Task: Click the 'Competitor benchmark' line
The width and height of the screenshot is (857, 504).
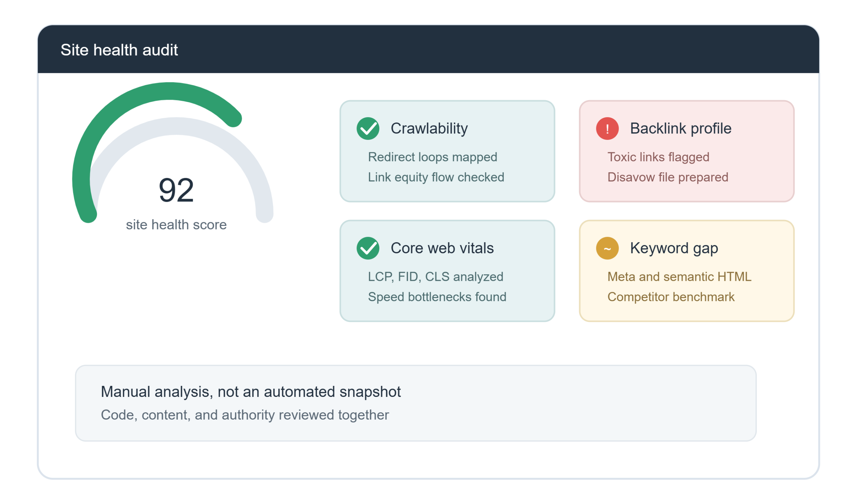Action: click(671, 297)
